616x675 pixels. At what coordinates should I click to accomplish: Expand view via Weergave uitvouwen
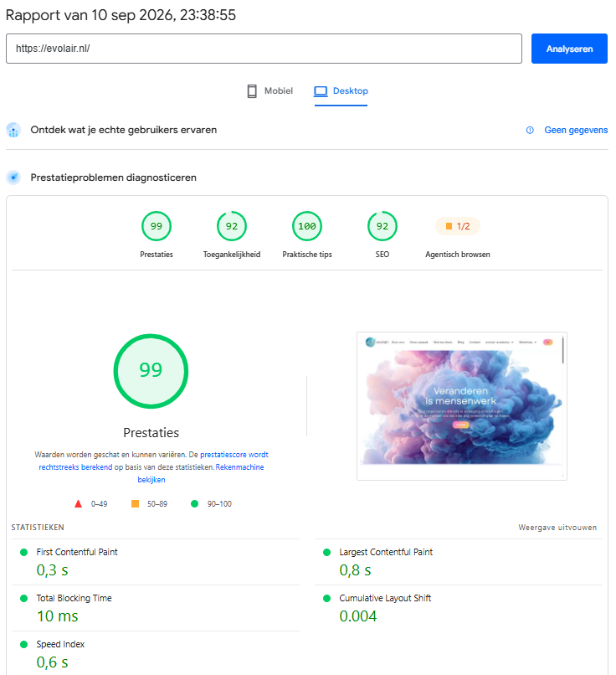[557, 528]
